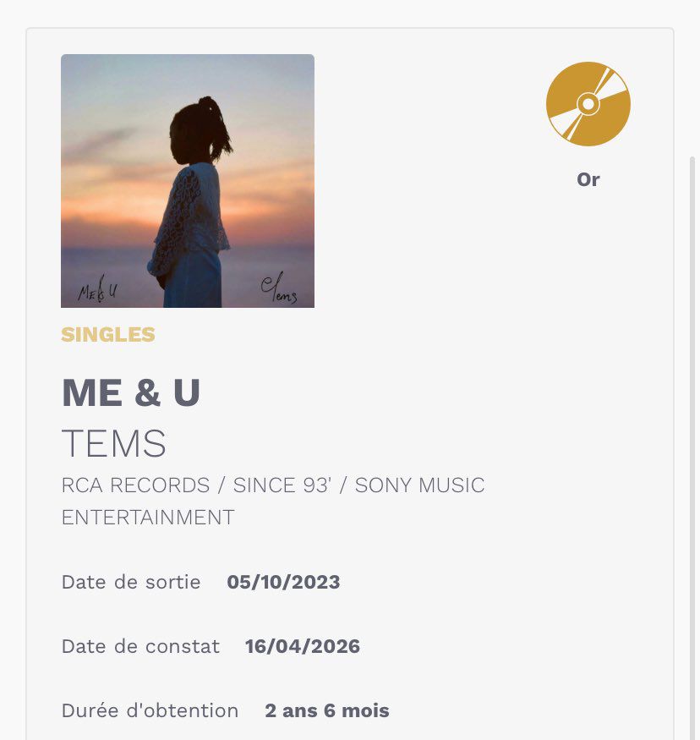Select the '2 ans 6 mois' duration

click(327, 710)
